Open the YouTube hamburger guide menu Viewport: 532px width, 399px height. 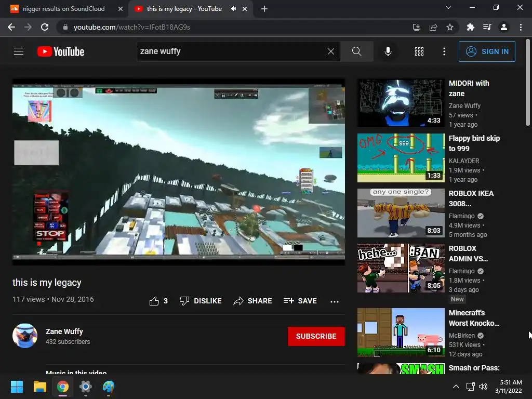coord(19,51)
